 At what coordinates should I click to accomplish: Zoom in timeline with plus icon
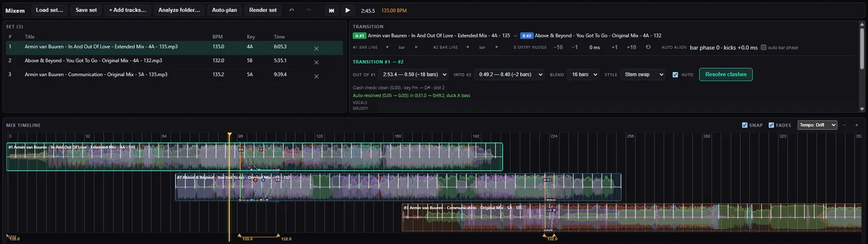tap(856, 125)
